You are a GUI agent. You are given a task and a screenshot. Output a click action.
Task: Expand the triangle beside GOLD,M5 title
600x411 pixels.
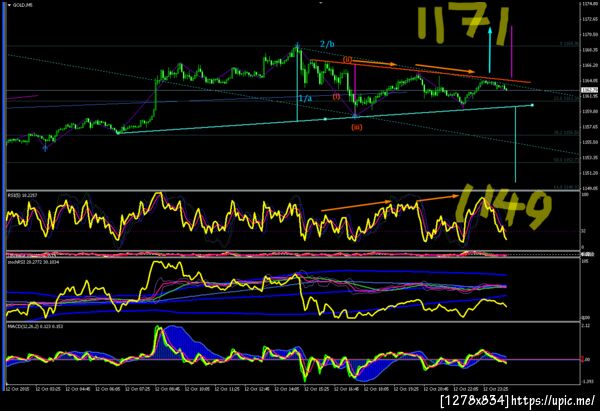click(x=10, y=6)
